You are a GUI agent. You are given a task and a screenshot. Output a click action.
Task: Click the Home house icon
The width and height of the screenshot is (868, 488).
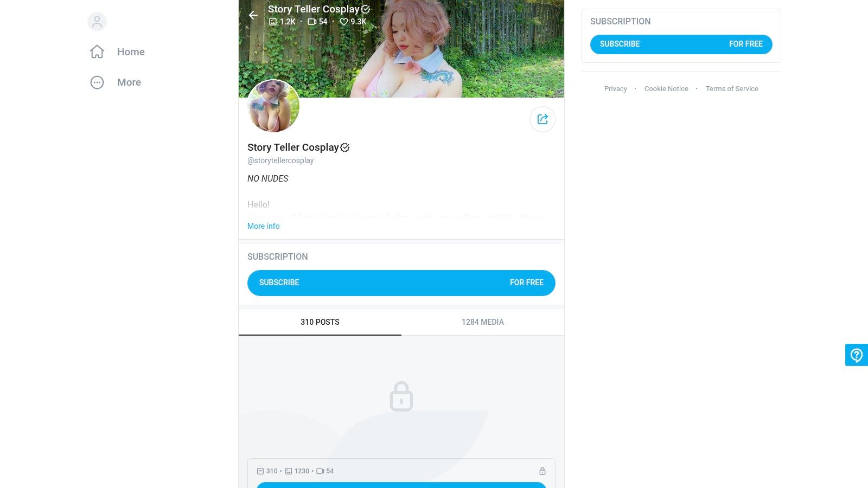pos(97,52)
